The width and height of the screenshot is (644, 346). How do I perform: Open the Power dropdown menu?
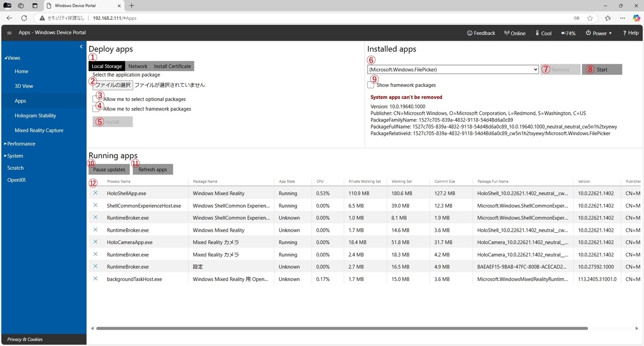tap(599, 33)
